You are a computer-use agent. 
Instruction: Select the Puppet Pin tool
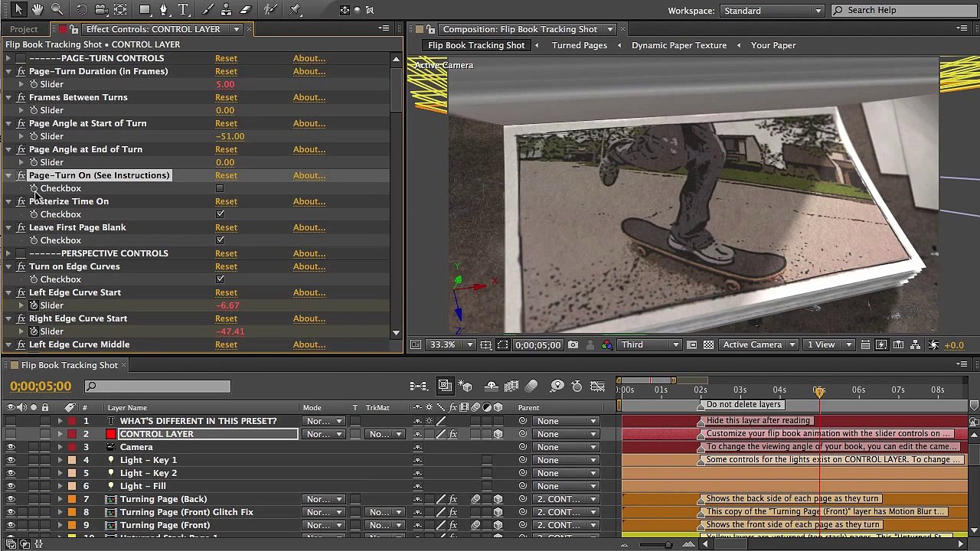(x=296, y=10)
